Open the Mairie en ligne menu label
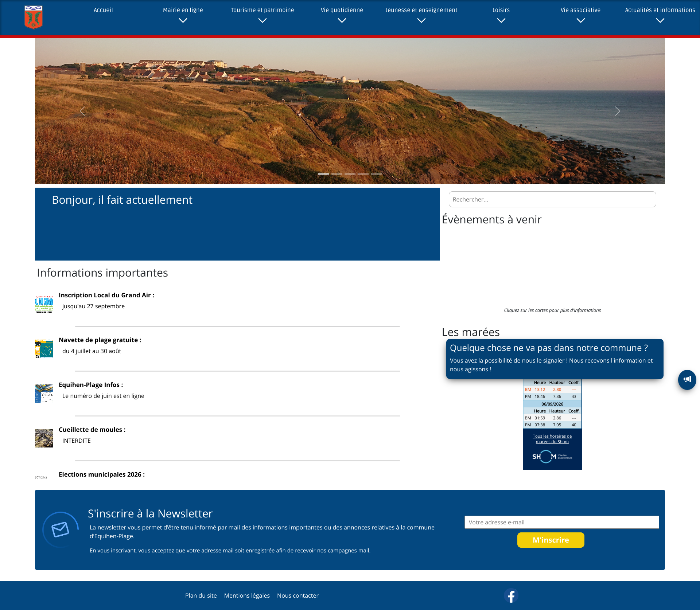 point(183,10)
